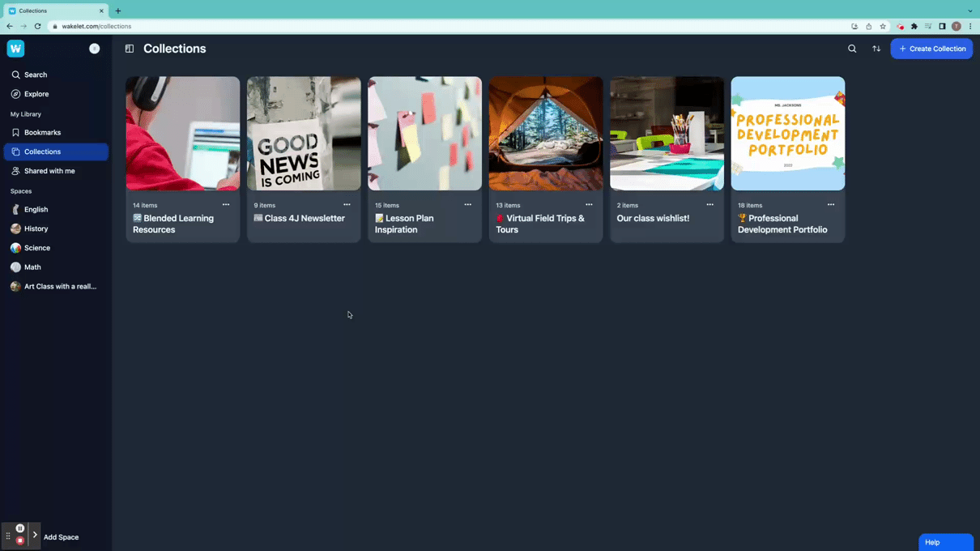Click the browser reload icon
This screenshot has width=980, height=551.
click(37, 26)
